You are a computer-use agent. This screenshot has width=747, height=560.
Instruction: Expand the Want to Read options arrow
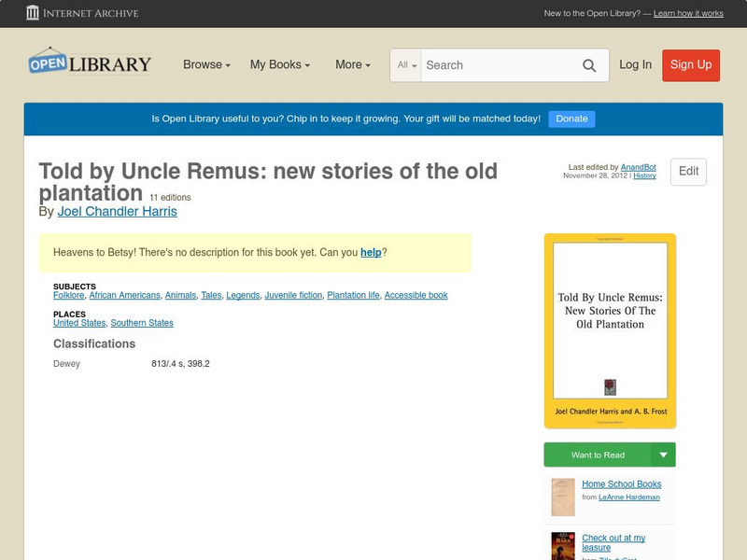tap(663, 455)
